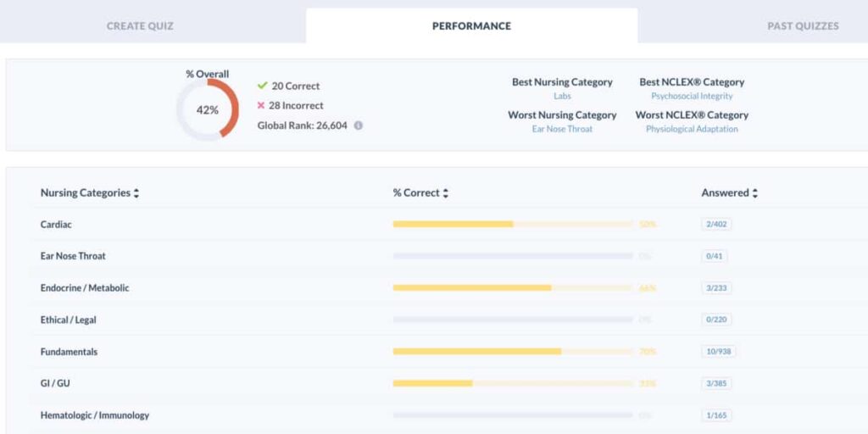The width and height of the screenshot is (868, 434).
Task: Click the Cardiac 2/402 answered badge
Action: coord(716,224)
